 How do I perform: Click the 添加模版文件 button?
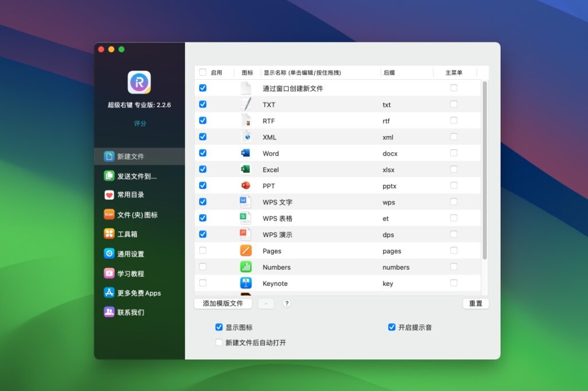point(223,303)
